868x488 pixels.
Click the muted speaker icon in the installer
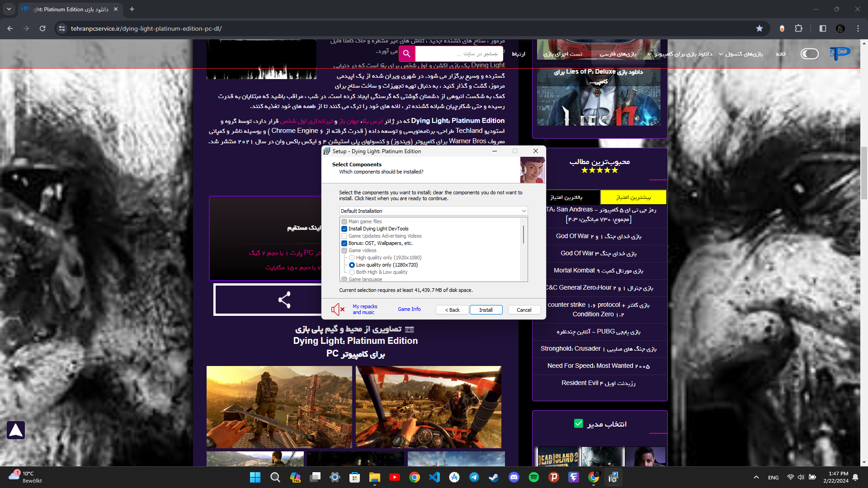tap(337, 310)
